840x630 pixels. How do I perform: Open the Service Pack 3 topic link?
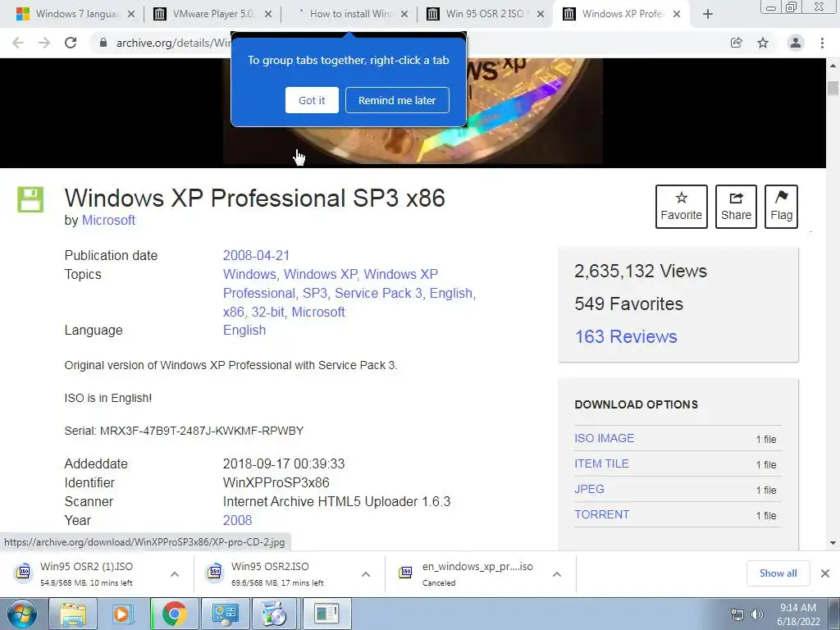coord(378,293)
